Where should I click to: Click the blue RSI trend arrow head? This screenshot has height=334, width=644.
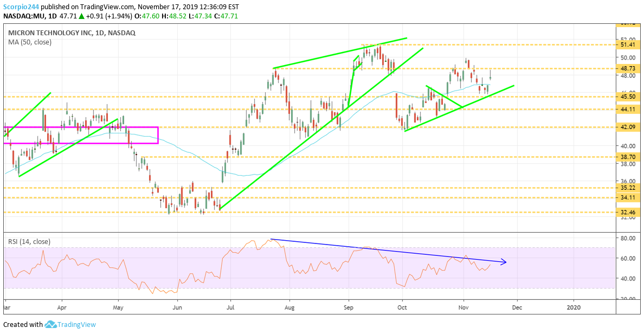point(503,262)
